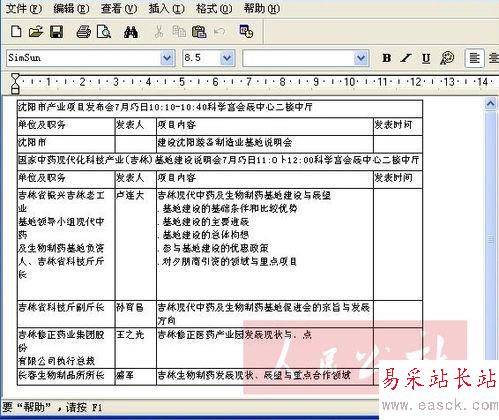Insert date and time with the clock icon
Image resolution: width=499 pixels, height=420 pixels.
[x=246, y=31]
